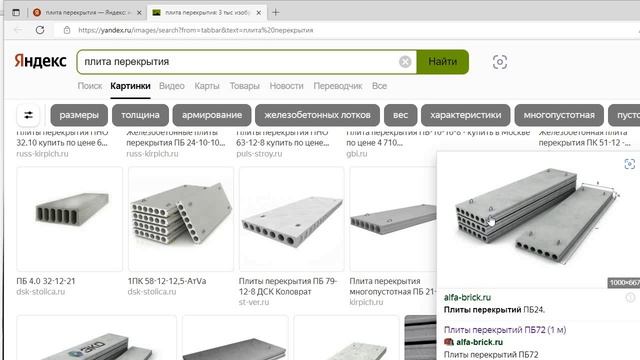Open the ПБ 79-12-8 ДСК Коловрат thumbnail

click(x=292, y=219)
